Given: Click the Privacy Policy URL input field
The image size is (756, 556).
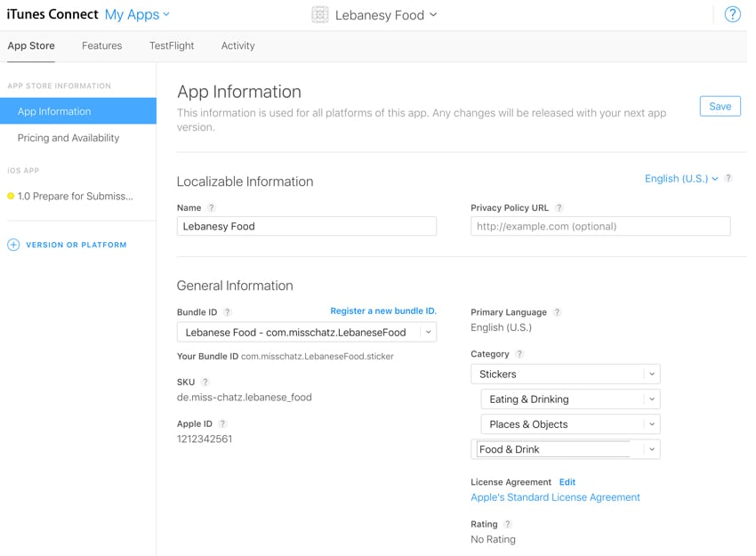Looking at the screenshot, I should [600, 226].
